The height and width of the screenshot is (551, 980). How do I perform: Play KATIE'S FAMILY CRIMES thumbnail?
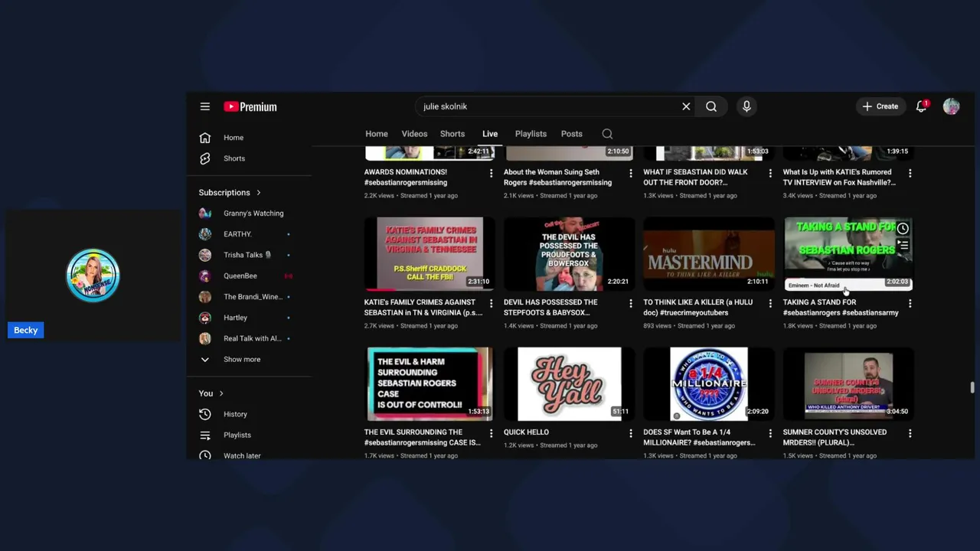pos(430,254)
